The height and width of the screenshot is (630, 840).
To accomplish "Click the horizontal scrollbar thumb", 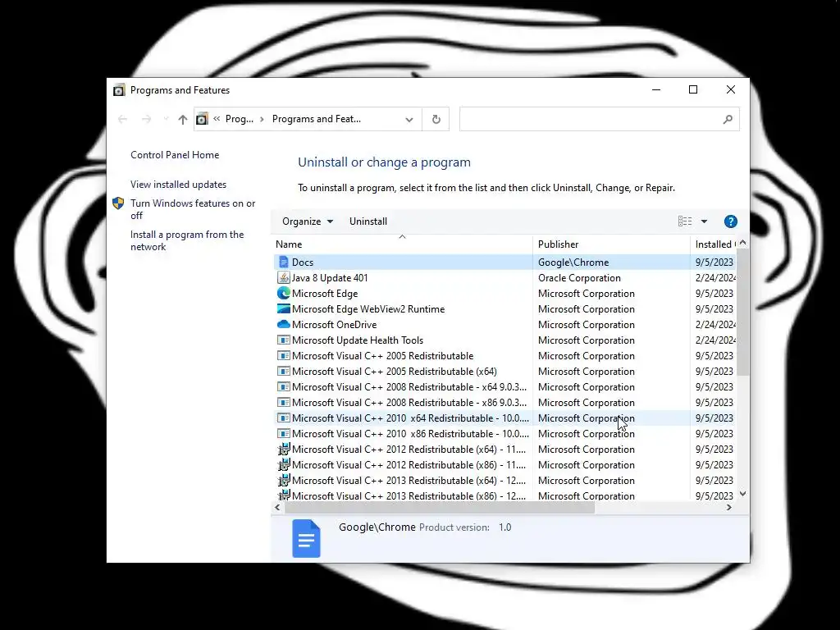I will pos(439,507).
